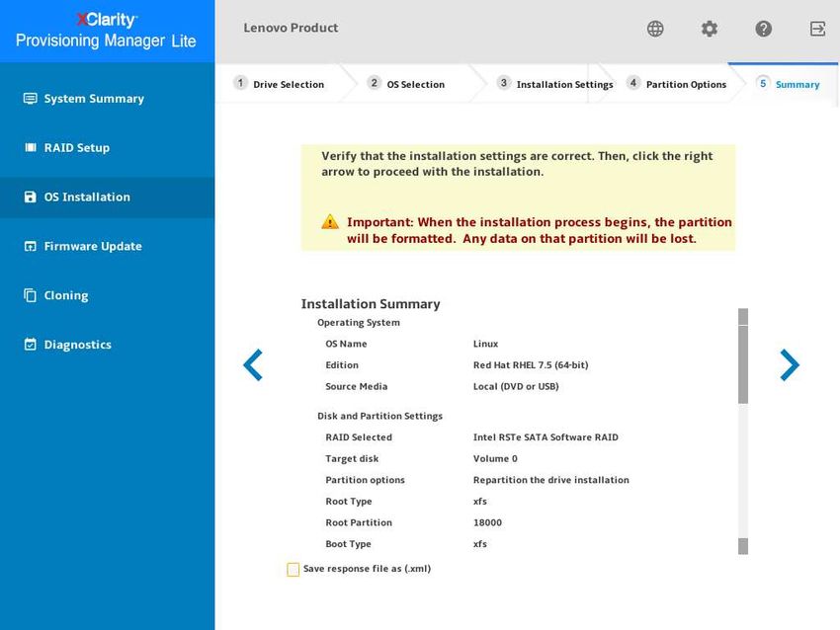The height and width of the screenshot is (630, 840).
Task: Click Repartition the drive installation value
Action: pos(551,480)
